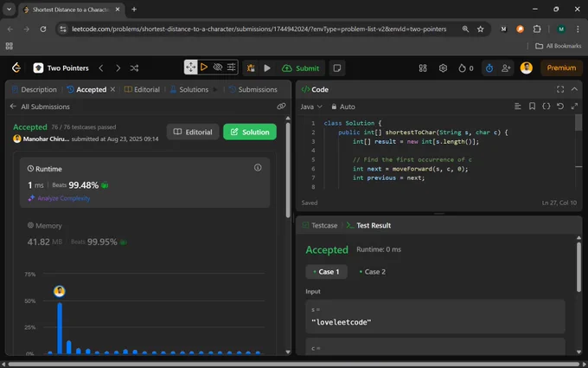Open the settings gear icon

[443, 68]
